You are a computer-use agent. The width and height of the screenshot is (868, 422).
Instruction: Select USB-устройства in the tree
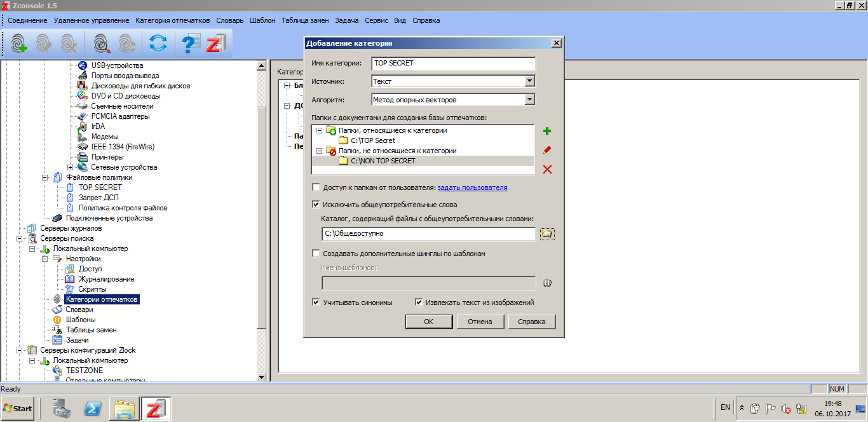pyautogui.click(x=117, y=65)
